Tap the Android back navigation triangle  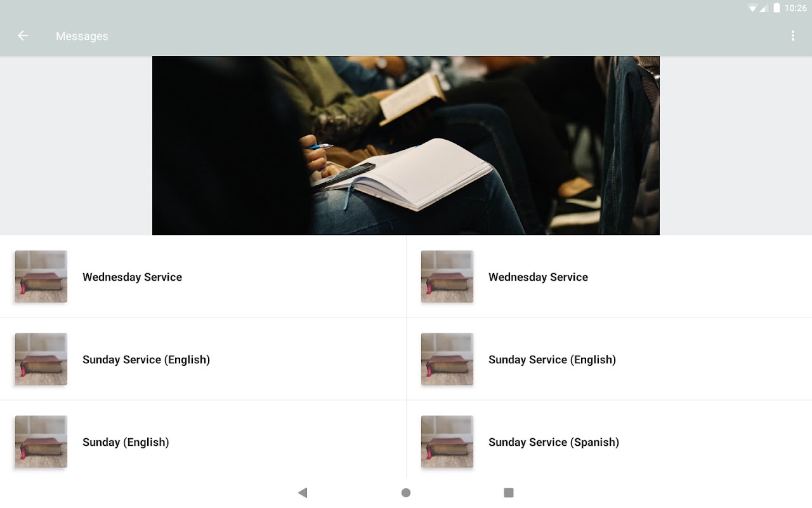303,493
